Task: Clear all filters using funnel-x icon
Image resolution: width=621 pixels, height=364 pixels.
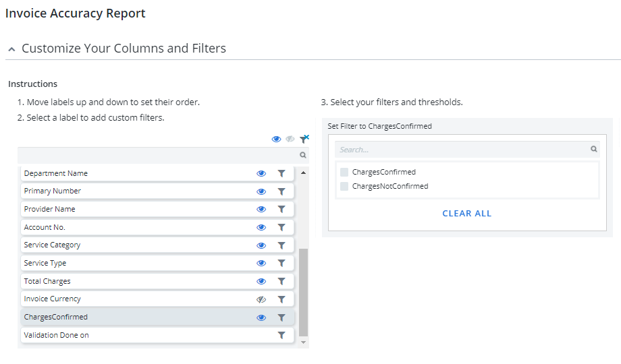Action: click(304, 139)
